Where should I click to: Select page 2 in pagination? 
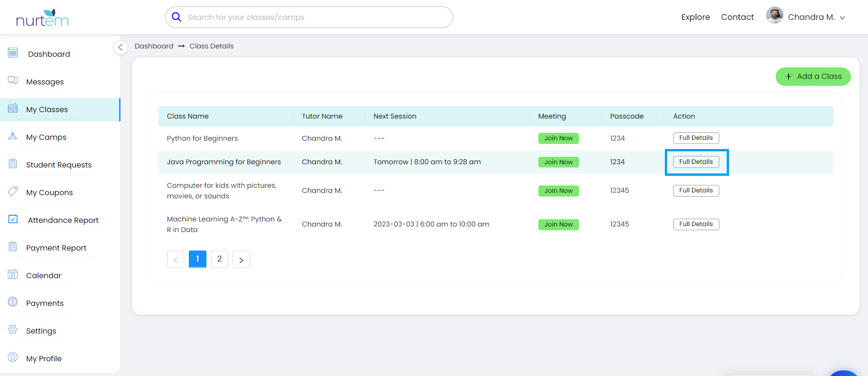(x=219, y=259)
